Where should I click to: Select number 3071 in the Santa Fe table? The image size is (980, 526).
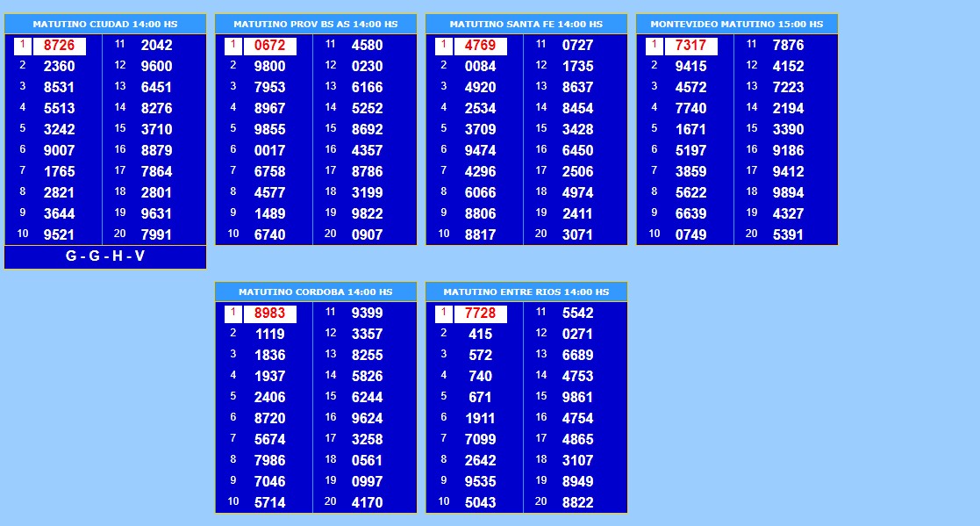577,235
